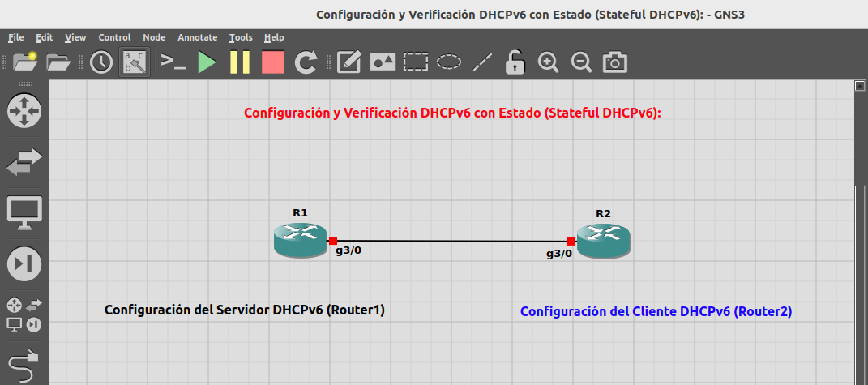Browse routers in the device sidebar
Image resolution: width=868 pixels, height=385 pixels.
coord(24,109)
